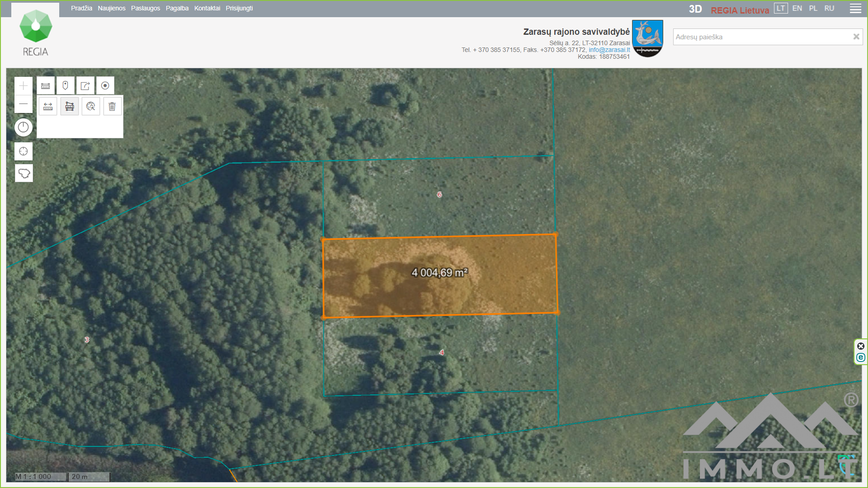
Task: Open Naujienos menu item
Action: (x=112, y=8)
